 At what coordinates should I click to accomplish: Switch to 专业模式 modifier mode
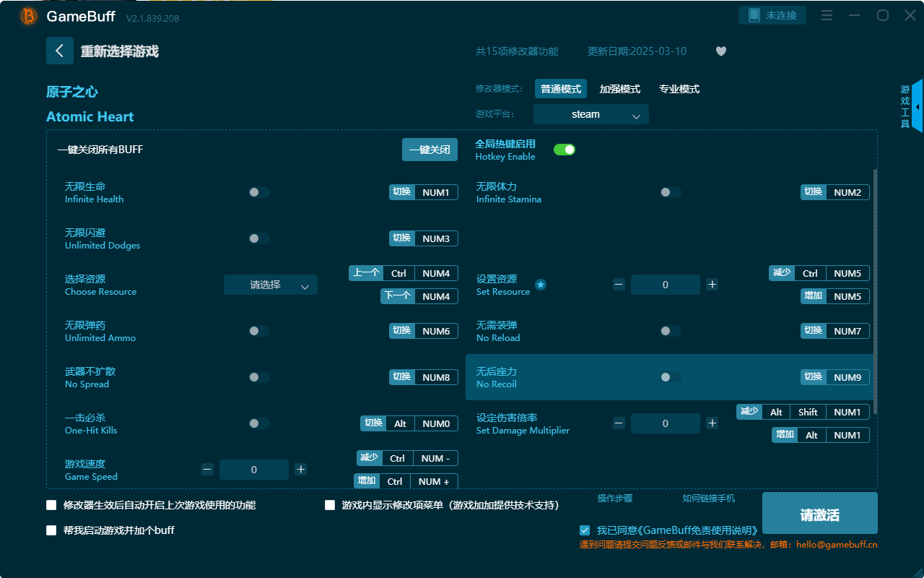679,88
